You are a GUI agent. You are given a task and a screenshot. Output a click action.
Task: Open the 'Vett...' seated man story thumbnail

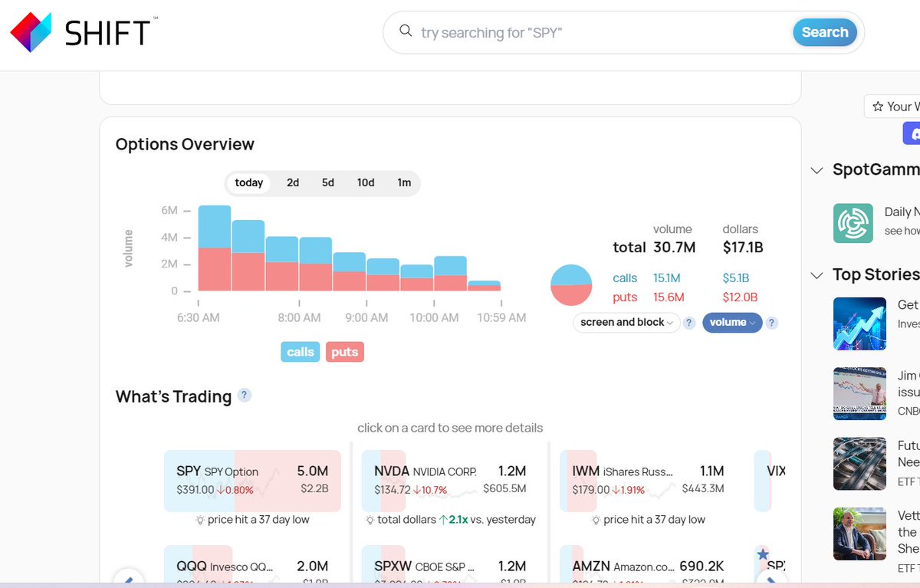[x=859, y=534]
